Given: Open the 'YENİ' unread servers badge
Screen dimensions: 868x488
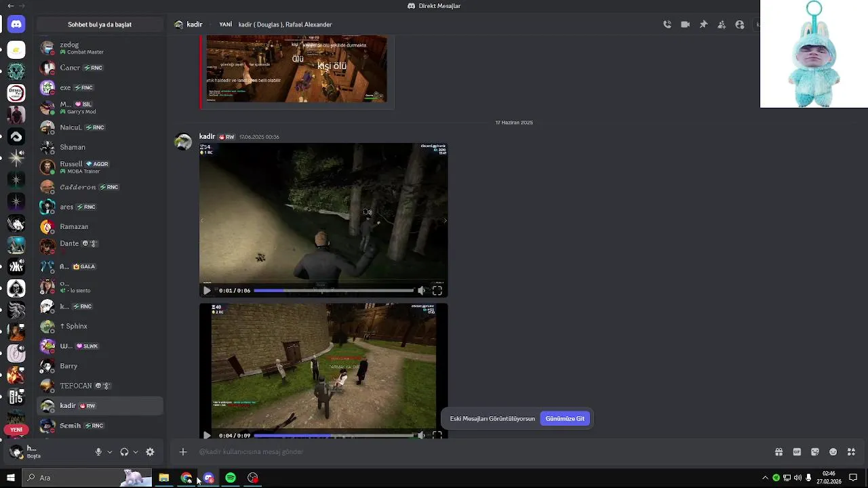Looking at the screenshot, I should coord(16,430).
